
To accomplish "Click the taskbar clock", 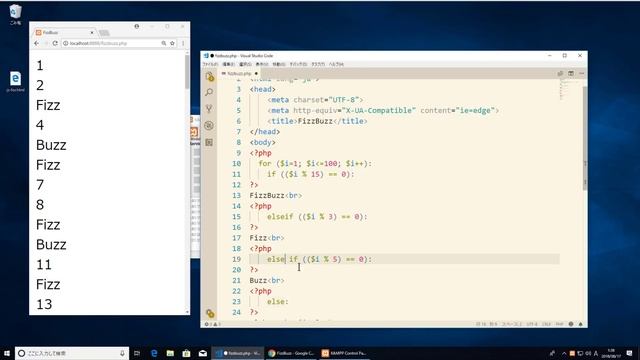I will pos(611,353).
